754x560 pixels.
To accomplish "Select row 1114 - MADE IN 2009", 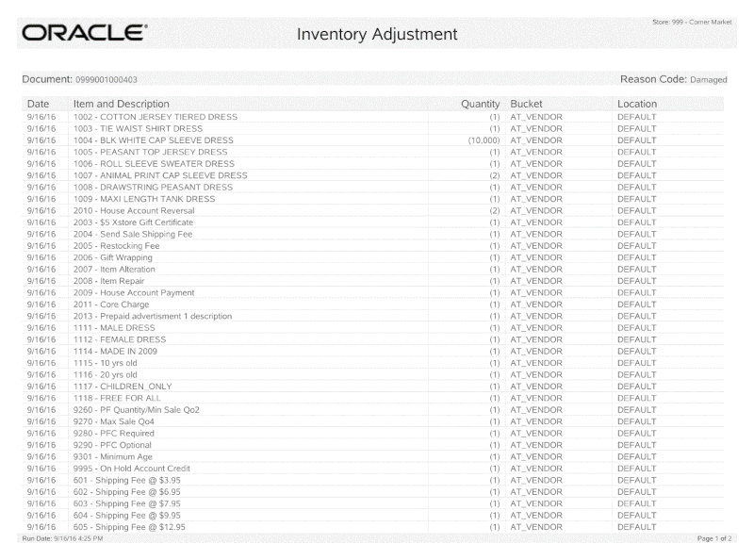I will tap(372, 352).
